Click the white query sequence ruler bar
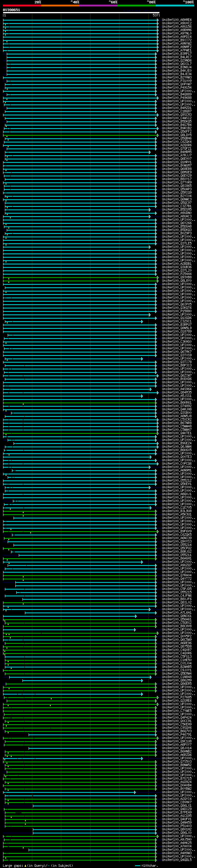 coord(81,13)
